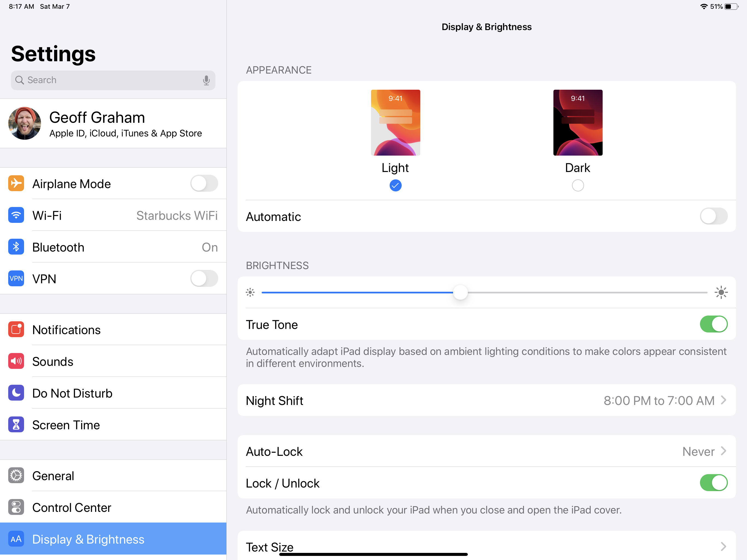
Task: Open Bluetooth settings in sidebar
Action: pyautogui.click(x=113, y=247)
